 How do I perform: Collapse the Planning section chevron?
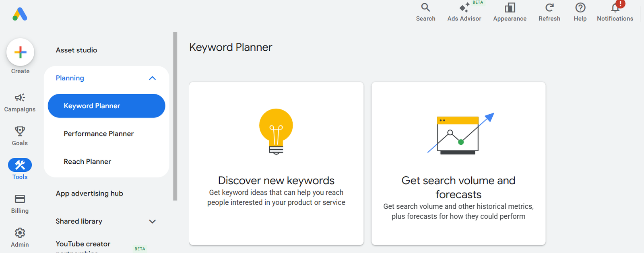(152, 78)
